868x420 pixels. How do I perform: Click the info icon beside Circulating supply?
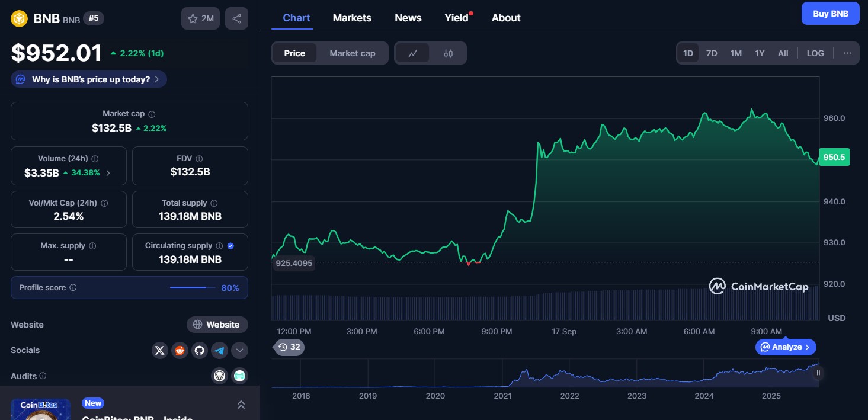tap(219, 246)
